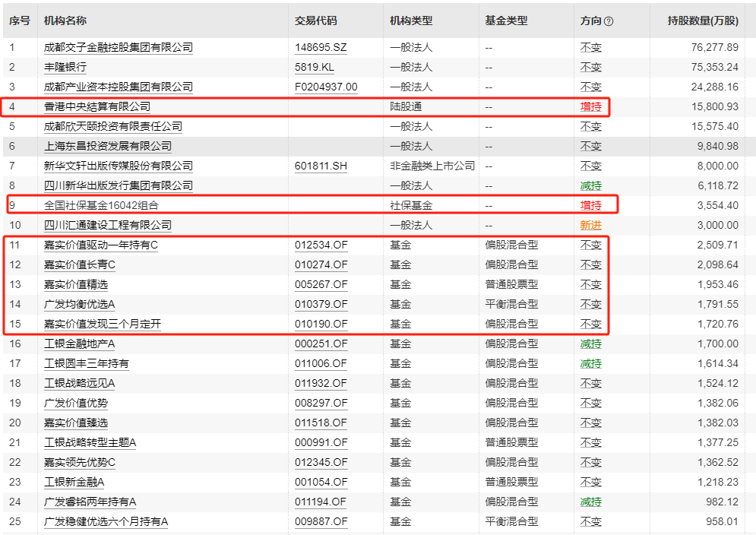This screenshot has width=756, height=535.
Task: Click fund code 005267.OF
Action: pyautogui.click(x=321, y=285)
